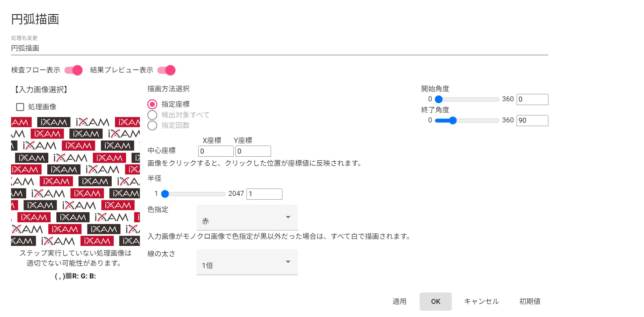The height and width of the screenshot is (317, 644).
Task: Click the Y座標 input field
Action: 253,151
